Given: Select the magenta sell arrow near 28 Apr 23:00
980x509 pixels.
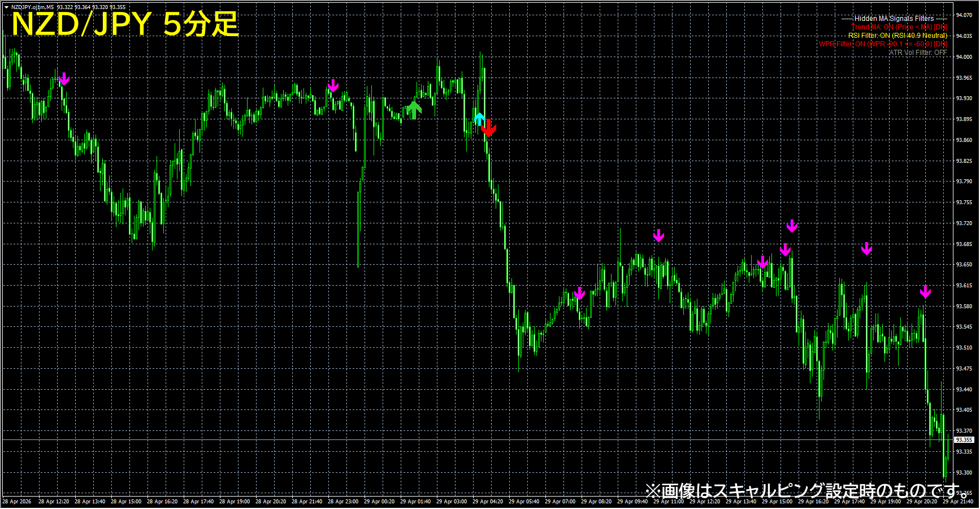Looking at the screenshot, I should (x=333, y=86).
